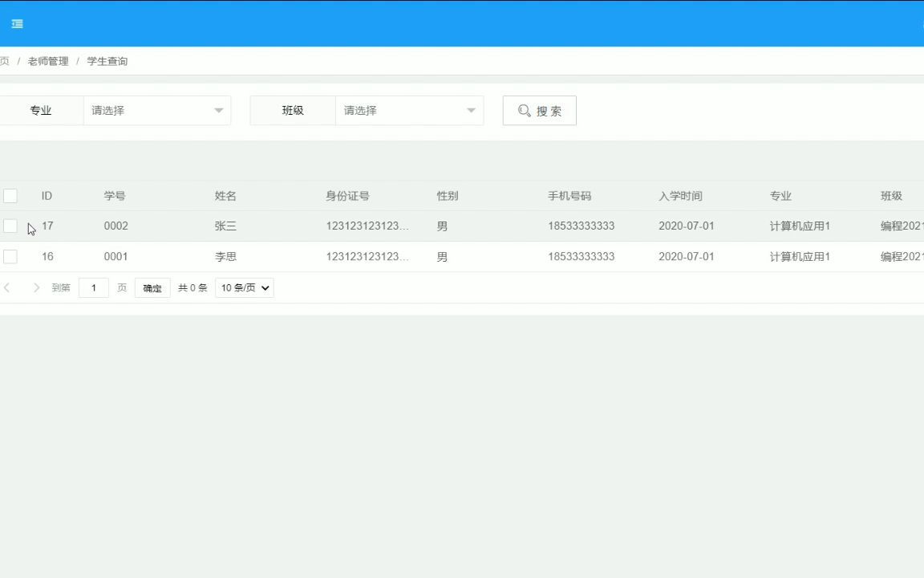
Task: Click the ID column header
Action: coord(47,195)
